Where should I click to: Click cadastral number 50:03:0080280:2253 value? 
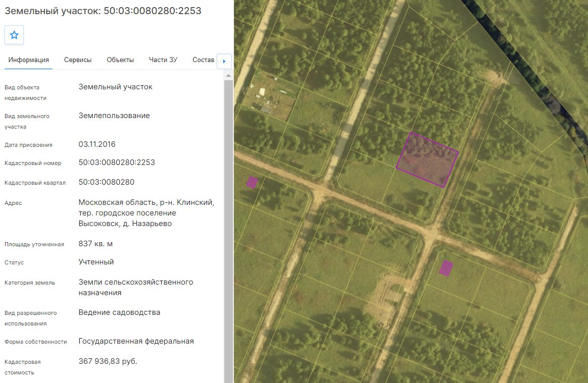tap(117, 162)
